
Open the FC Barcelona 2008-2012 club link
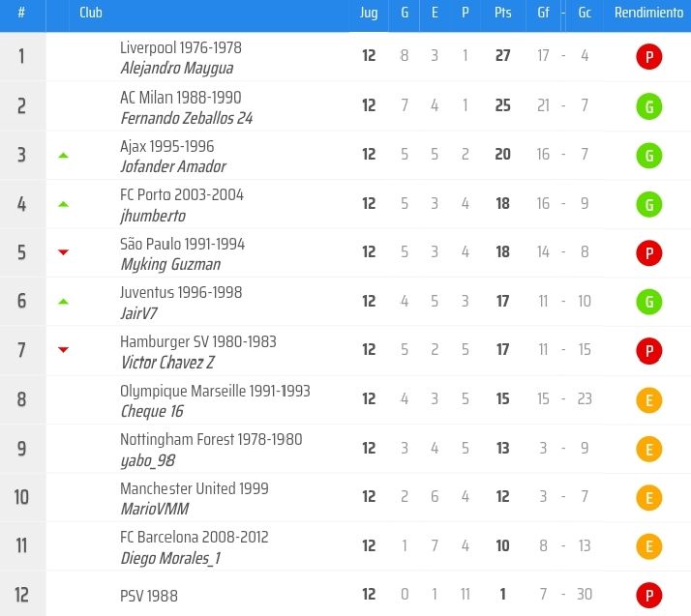(194, 537)
